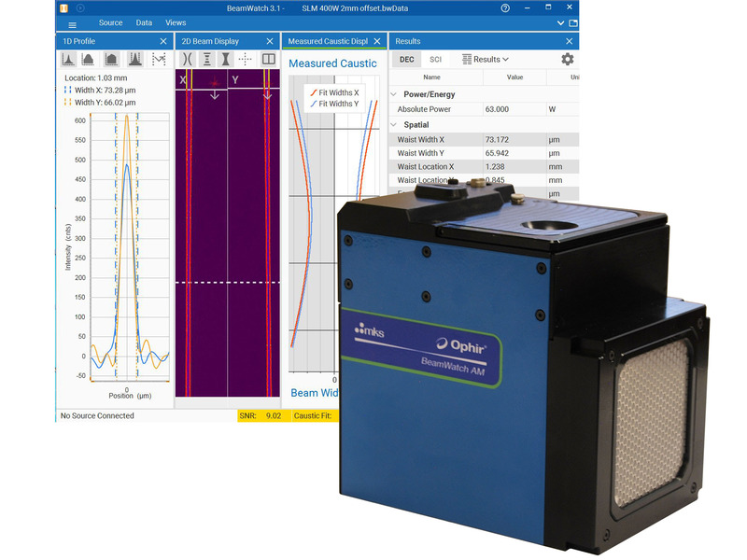Screen dimensions: 747x560
Task: Collapse the Power/Energy section
Action: (394, 94)
